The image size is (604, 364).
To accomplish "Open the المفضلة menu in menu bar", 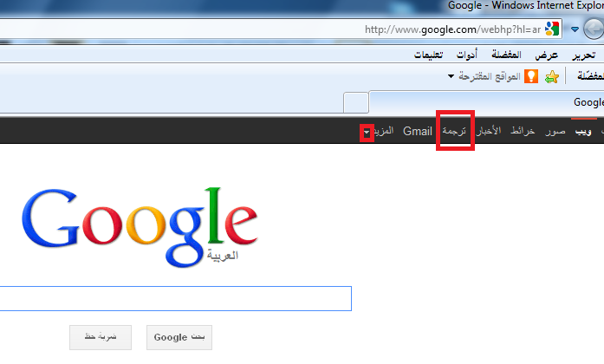I will (x=506, y=55).
